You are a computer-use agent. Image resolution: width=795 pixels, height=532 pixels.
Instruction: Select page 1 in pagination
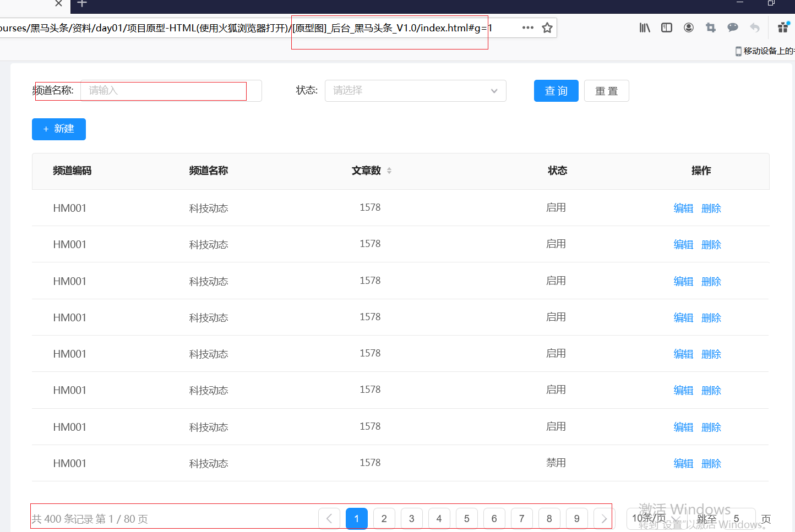[357, 519]
